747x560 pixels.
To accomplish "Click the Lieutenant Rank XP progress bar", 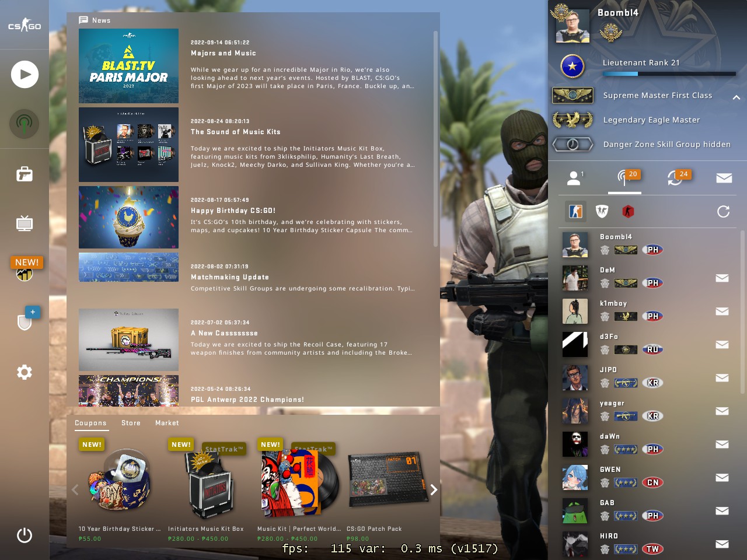I will pyautogui.click(x=669, y=74).
